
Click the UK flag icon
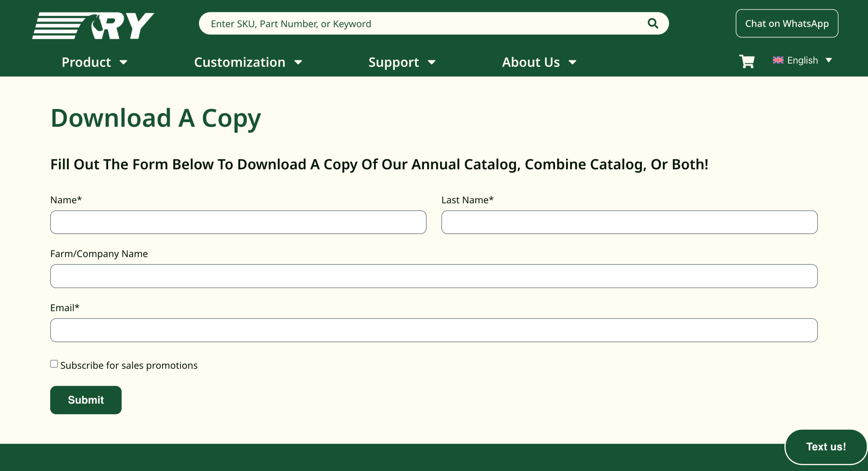[778, 60]
